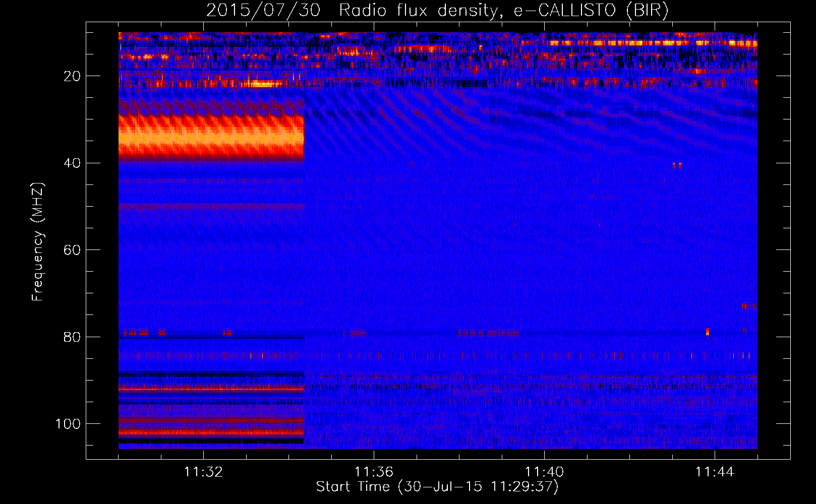Click the '11:32' time tick label
Viewport: 816px width, 504px height.
click(x=203, y=472)
